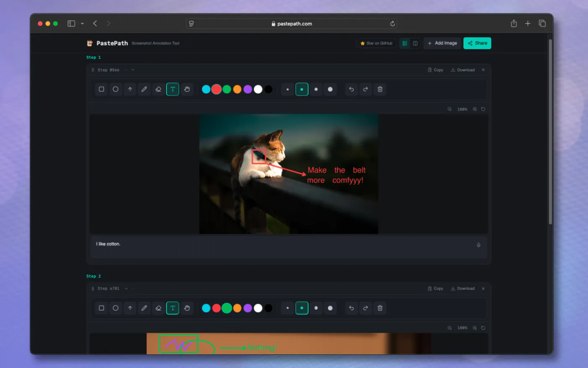Click the Add Image button
This screenshot has height=368, width=588.
[442, 43]
